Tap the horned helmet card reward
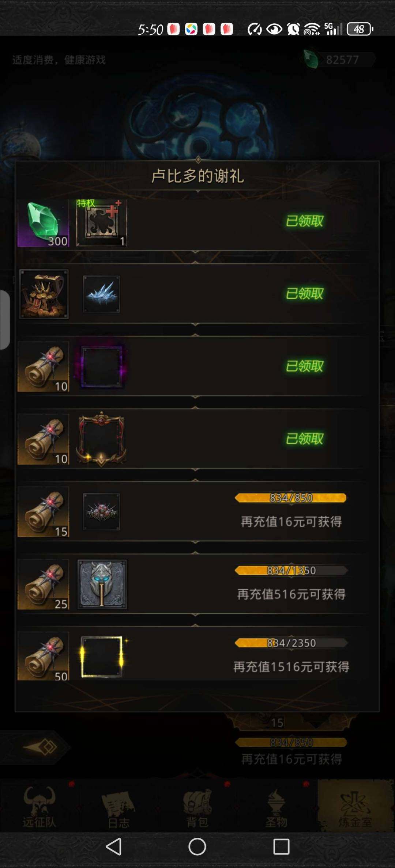This screenshot has width=395, height=868. [102, 585]
